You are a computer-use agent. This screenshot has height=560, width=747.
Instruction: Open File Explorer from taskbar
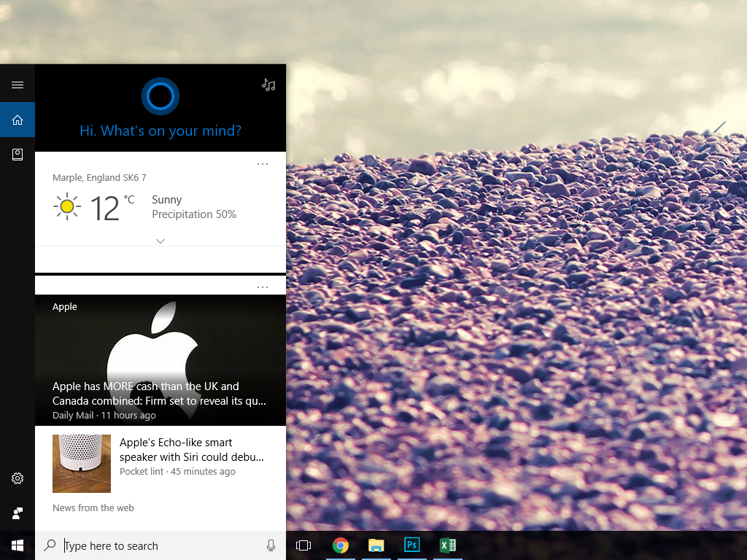click(376, 545)
